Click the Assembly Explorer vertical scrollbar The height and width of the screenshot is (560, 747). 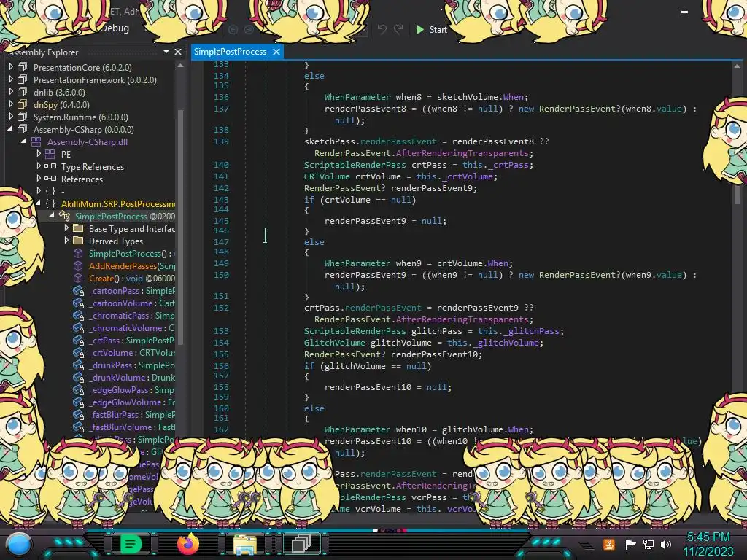181,226
